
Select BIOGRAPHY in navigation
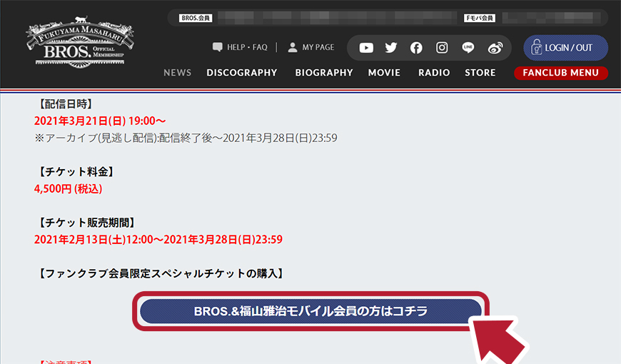coord(324,73)
